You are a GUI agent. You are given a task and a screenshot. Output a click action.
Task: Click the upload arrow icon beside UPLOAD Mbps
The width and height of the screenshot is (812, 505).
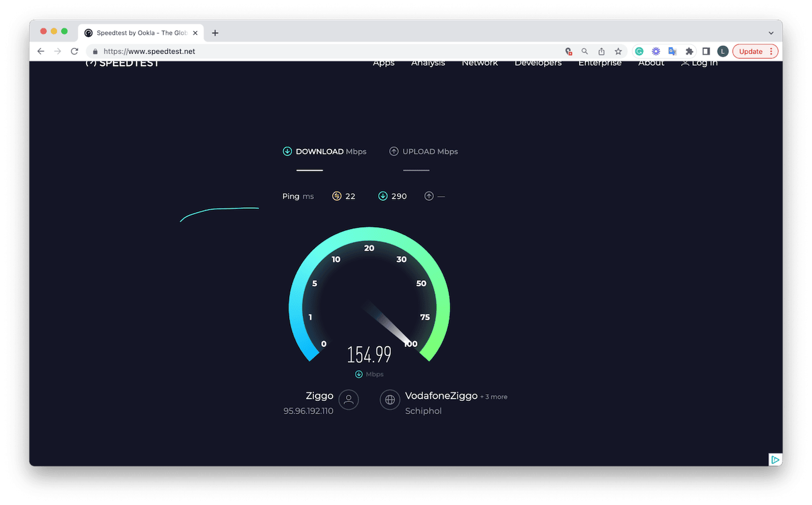394,151
